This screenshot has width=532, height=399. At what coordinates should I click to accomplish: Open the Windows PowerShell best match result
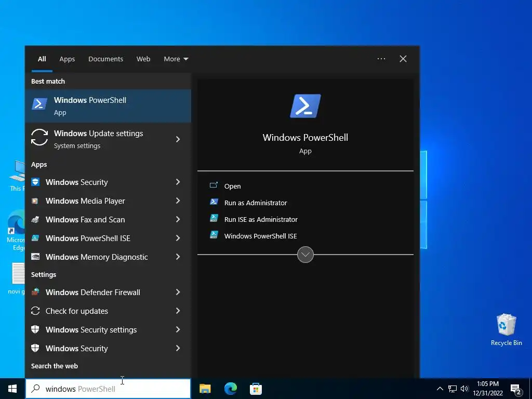(x=108, y=106)
